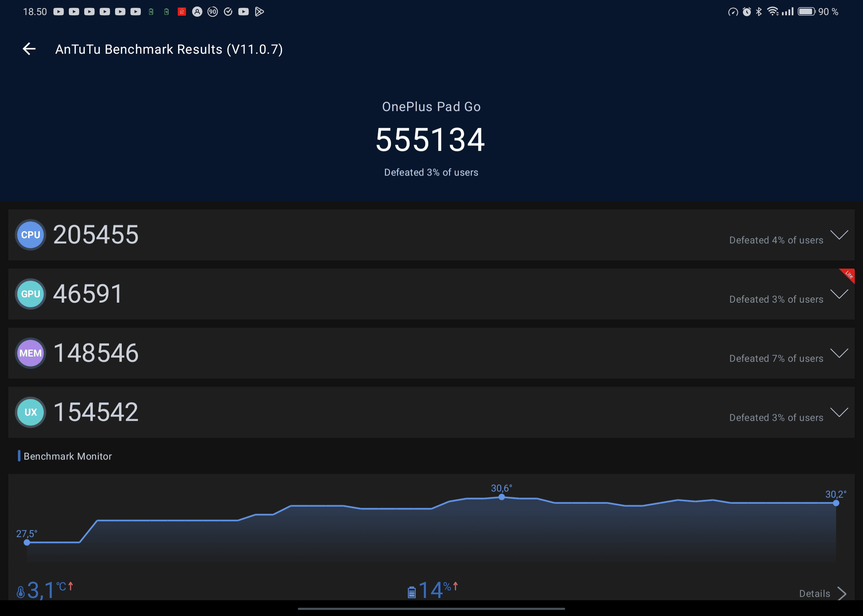
Task: Tap the Wi-Fi status icon
Action: tap(773, 11)
